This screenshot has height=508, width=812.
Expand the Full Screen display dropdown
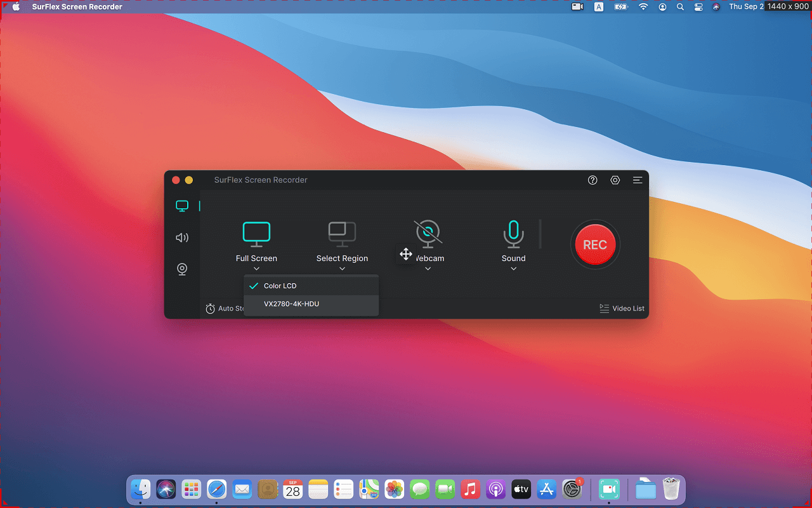pyautogui.click(x=256, y=268)
